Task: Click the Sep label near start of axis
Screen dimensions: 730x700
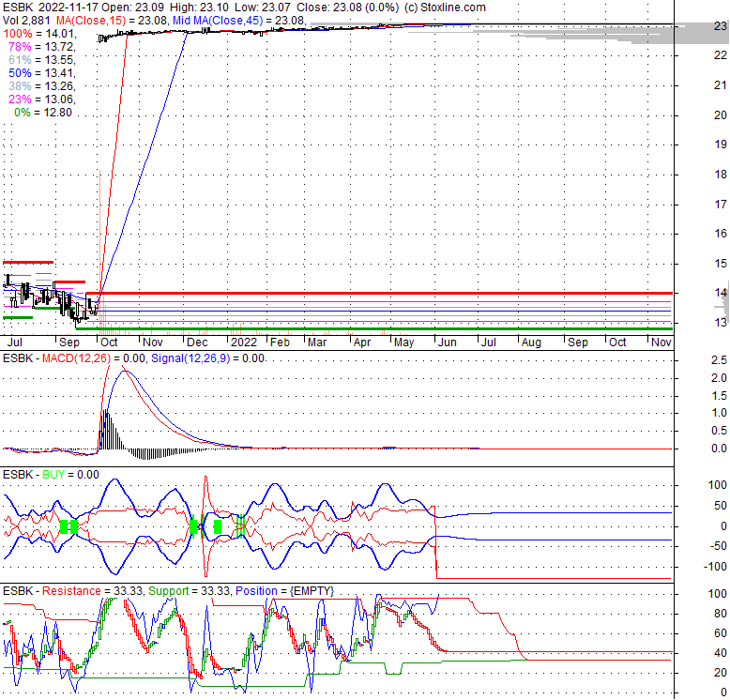Action: [68, 342]
